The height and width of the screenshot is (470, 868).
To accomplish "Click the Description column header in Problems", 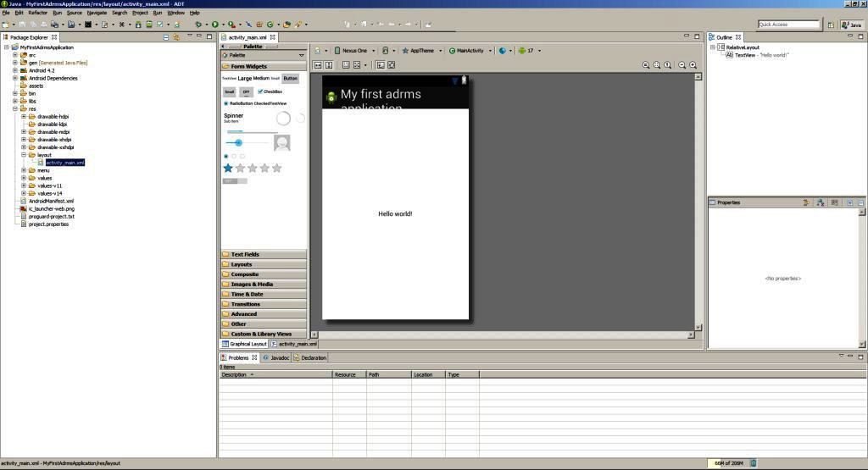I will coord(275,375).
